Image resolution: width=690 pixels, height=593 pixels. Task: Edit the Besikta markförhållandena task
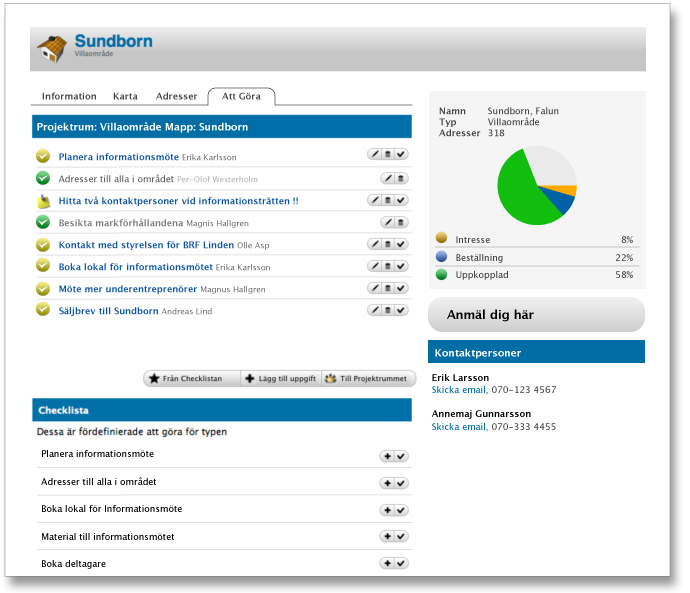388,222
